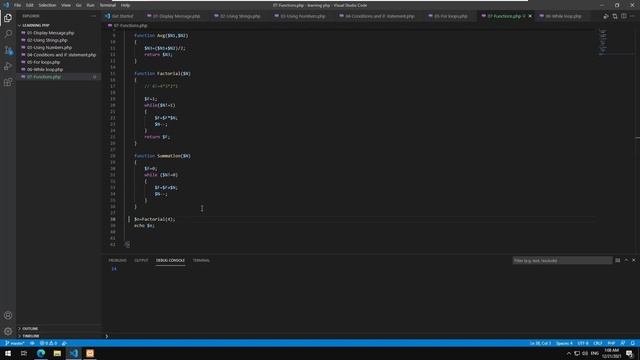Open the Search view in activity bar
This screenshot has height=360, width=640.
click(8, 34)
